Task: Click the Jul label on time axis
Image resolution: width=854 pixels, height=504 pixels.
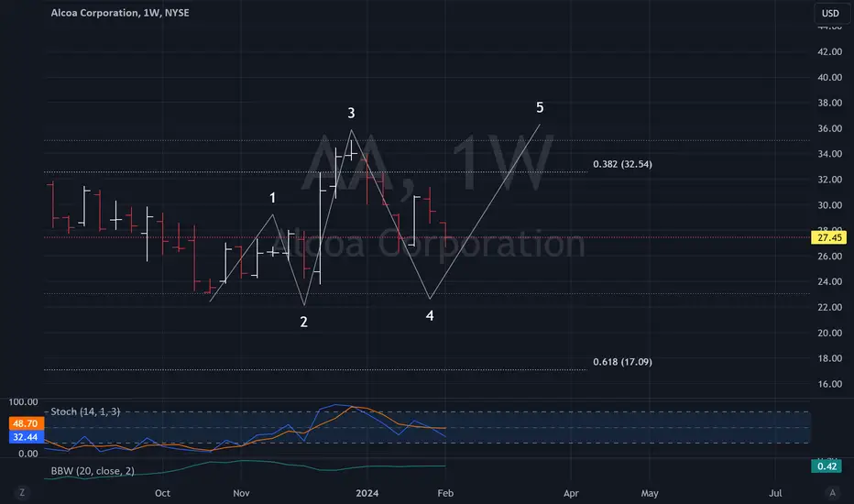Action: point(775,493)
